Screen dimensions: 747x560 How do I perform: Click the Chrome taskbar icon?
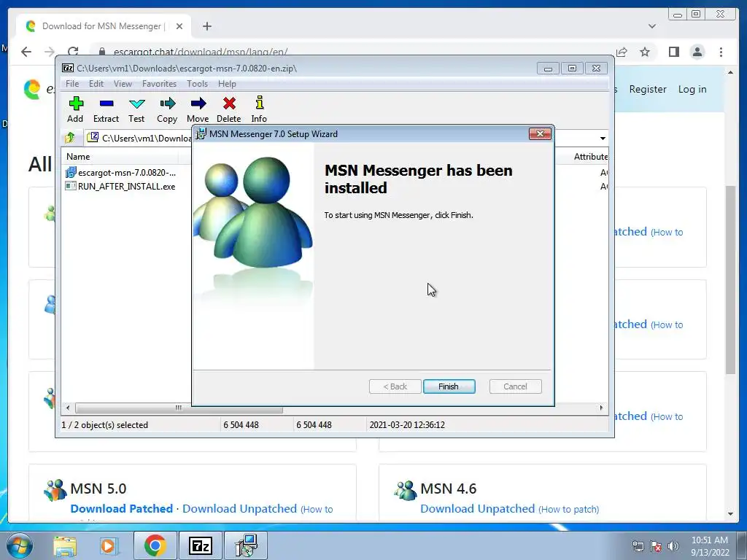coord(155,545)
